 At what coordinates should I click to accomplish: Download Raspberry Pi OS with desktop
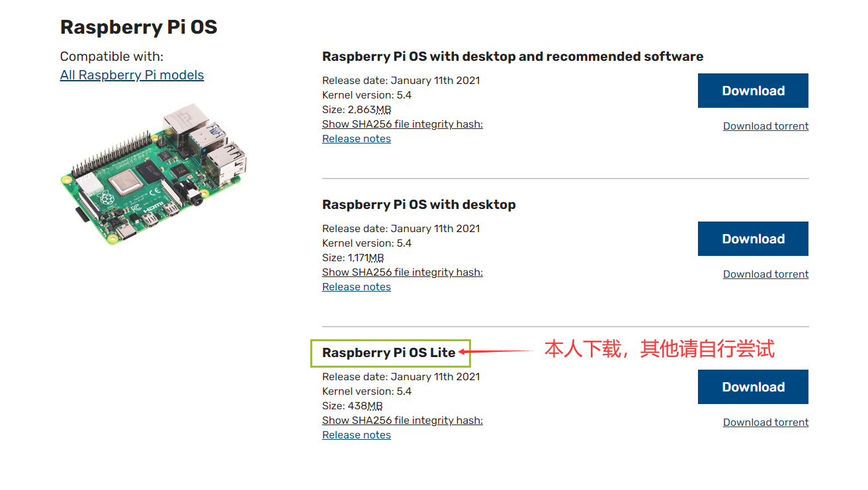coord(753,239)
